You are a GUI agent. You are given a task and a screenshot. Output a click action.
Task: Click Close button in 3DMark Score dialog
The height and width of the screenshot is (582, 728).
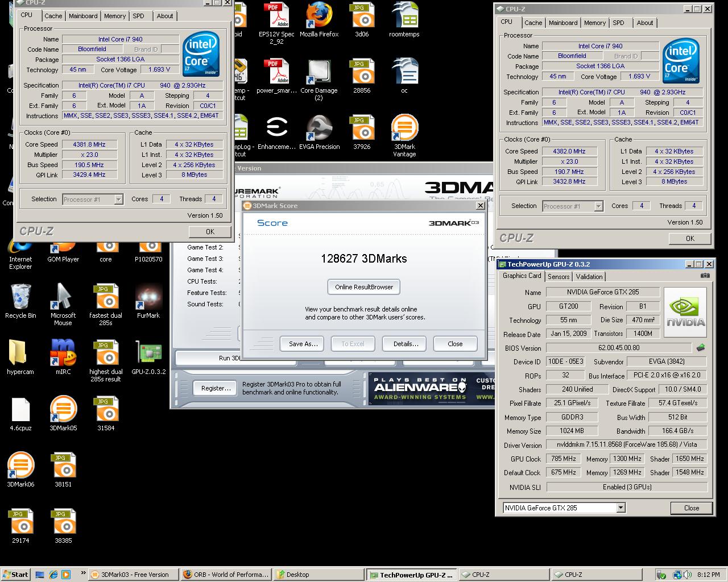click(455, 344)
